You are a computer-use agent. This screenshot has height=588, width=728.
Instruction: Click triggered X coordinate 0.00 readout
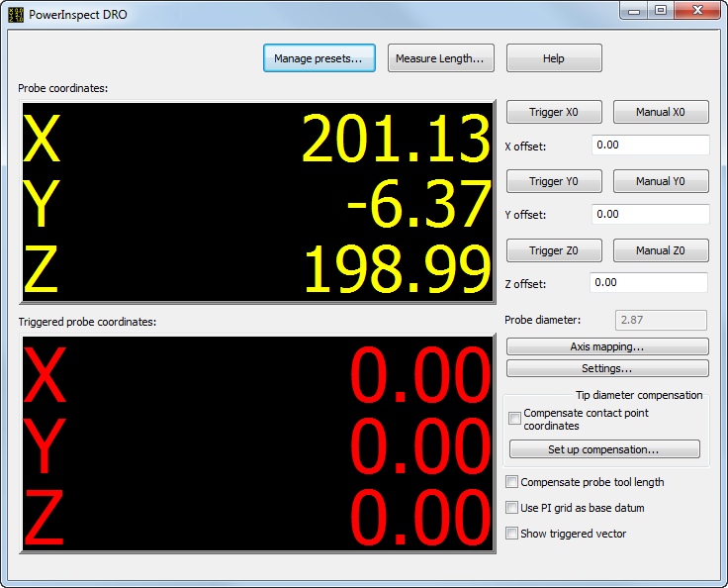(x=420, y=374)
